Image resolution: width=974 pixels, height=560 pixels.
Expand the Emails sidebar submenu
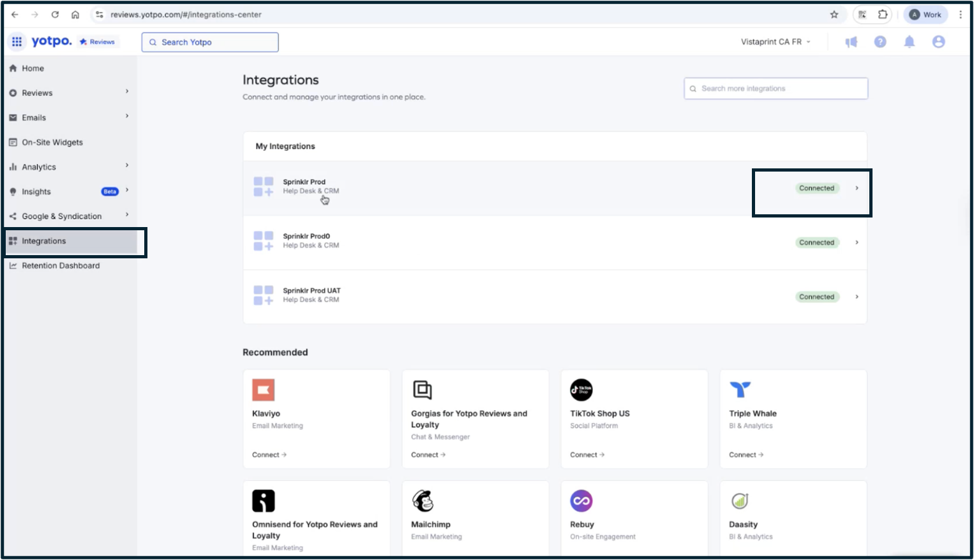(x=127, y=116)
